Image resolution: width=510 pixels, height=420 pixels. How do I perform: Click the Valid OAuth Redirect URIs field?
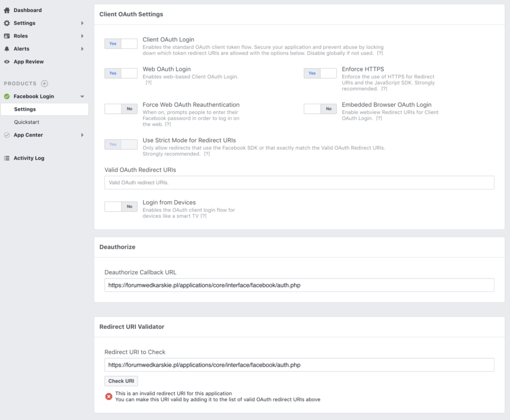click(299, 183)
